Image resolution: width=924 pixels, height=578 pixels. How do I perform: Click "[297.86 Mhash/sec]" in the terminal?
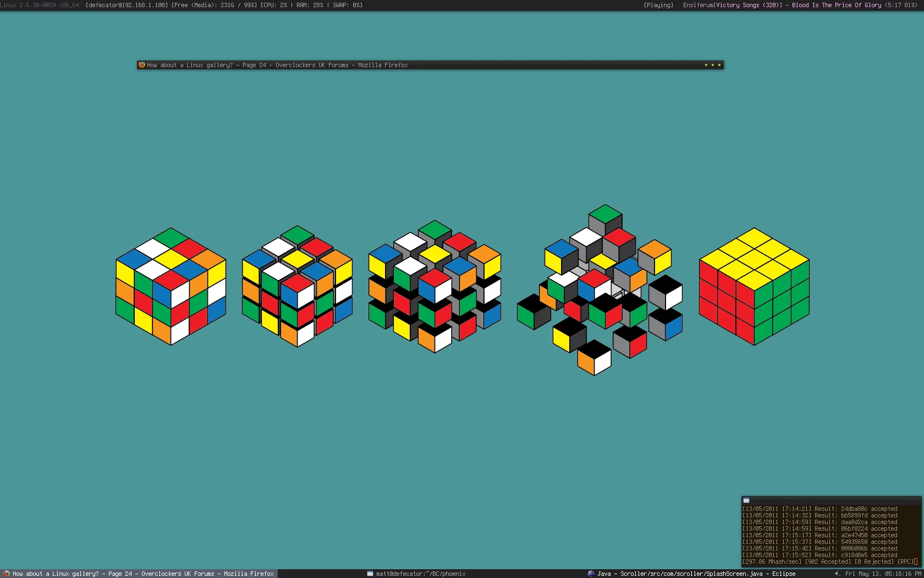click(772, 562)
